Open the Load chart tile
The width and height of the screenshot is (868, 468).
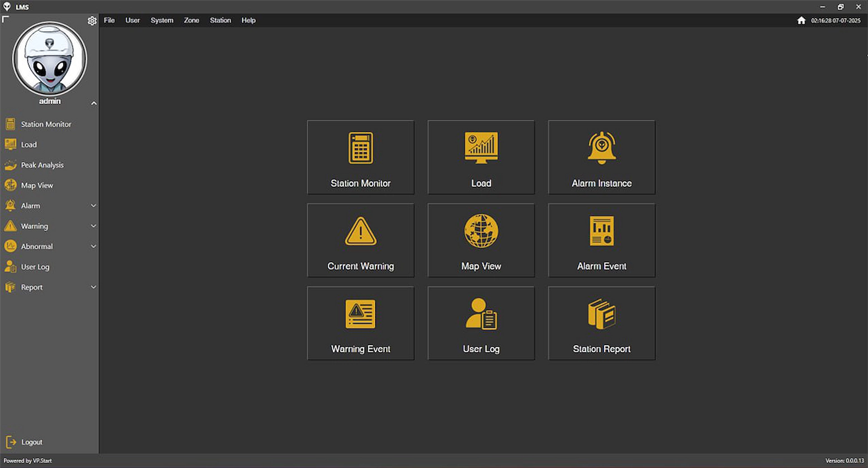pyautogui.click(x=481, y=157)
